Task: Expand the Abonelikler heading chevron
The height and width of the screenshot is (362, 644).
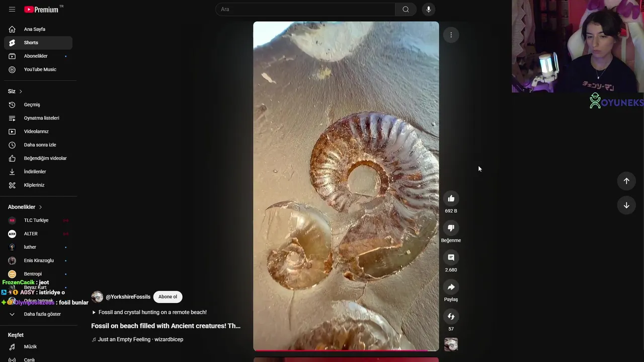Action: coord(40,207)
